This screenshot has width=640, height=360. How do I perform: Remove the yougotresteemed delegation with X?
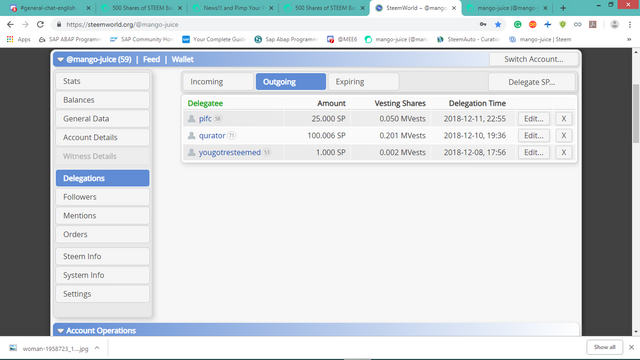tap(564, 152)
